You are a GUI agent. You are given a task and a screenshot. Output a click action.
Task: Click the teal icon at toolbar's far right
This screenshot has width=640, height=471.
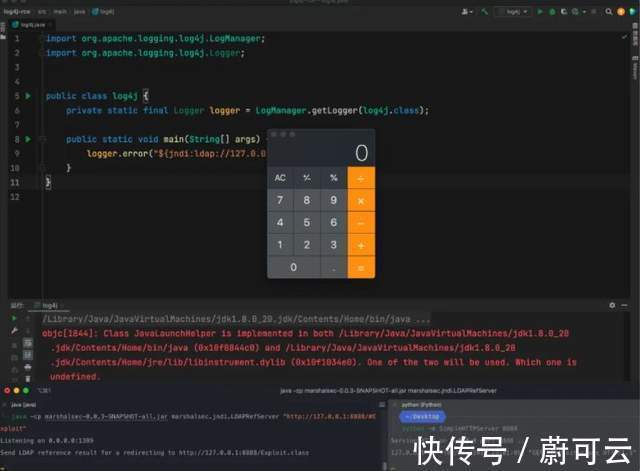tap(633, 12)
